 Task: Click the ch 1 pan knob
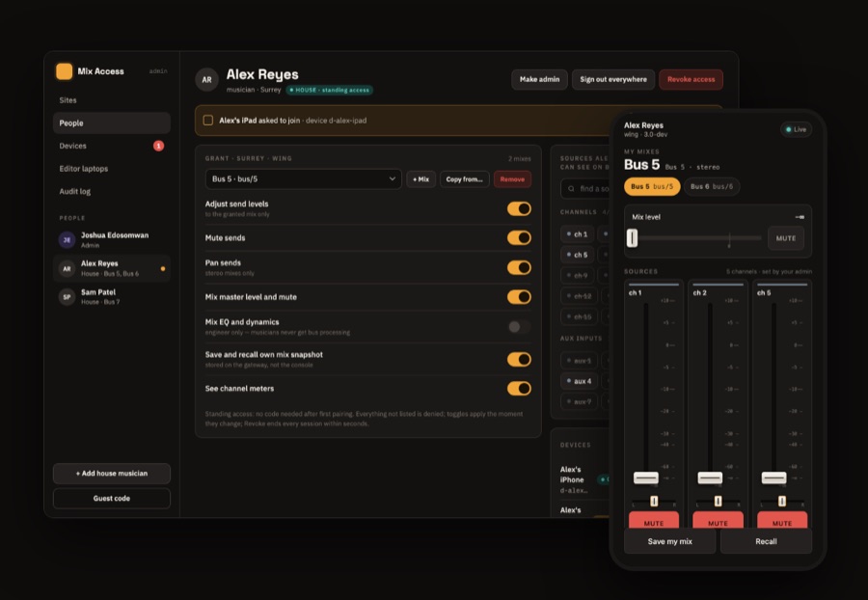click(654, 502)
